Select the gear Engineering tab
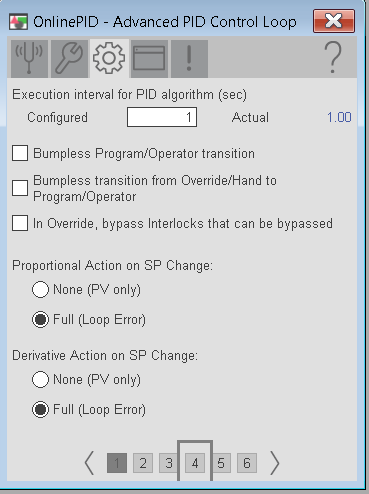The height and width of the screenshot is (494, 369). (x=109, y=59)
